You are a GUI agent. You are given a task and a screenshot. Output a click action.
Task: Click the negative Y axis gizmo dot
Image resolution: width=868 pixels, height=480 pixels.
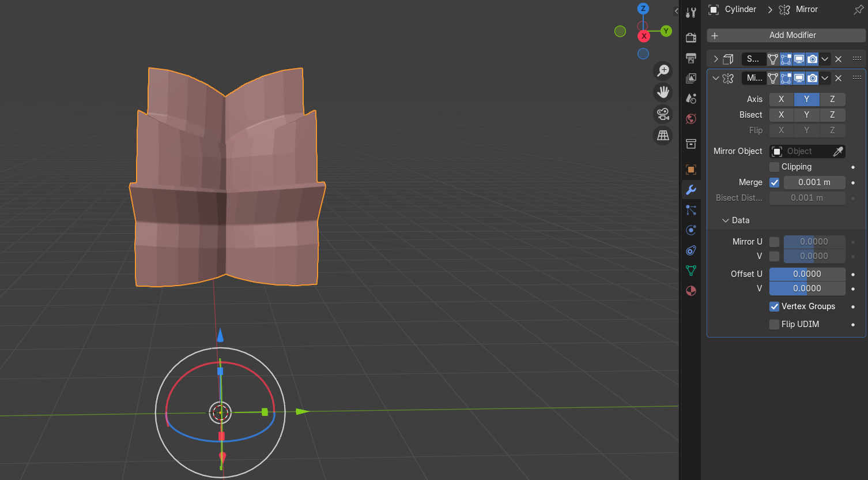tap(620, 31)
